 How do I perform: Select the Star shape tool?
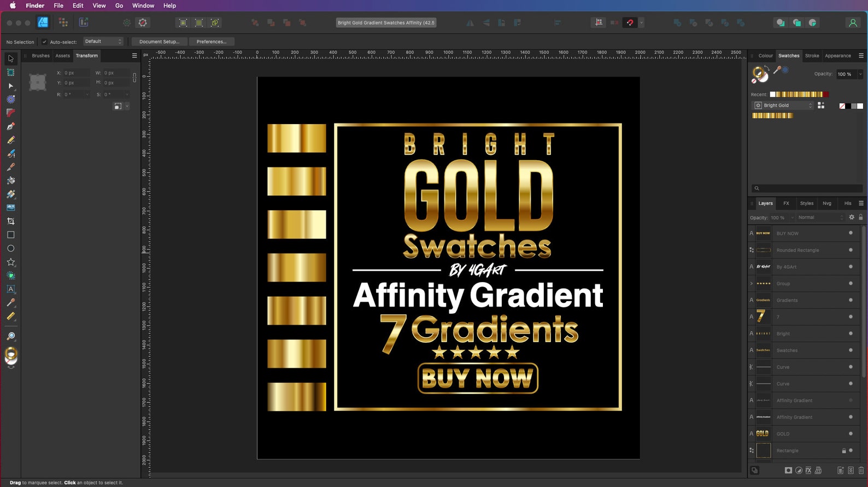[10, 262]
